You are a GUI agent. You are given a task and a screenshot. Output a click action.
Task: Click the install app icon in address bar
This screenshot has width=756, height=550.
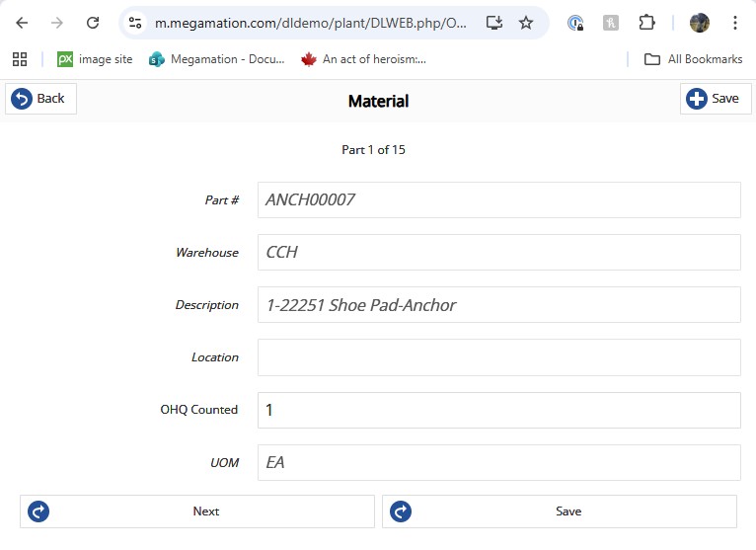tap(494, 23)
